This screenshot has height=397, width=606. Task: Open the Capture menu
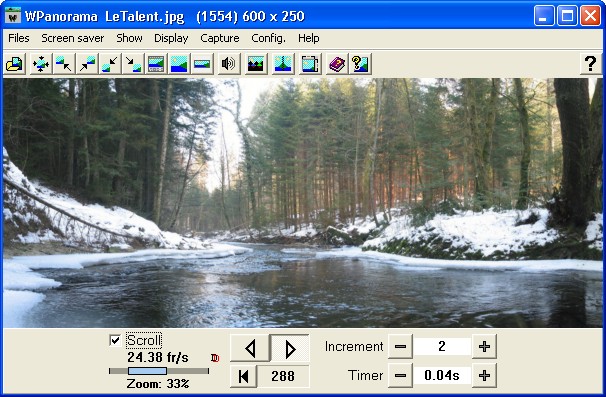pyautogui.click(x=220, y=38)
